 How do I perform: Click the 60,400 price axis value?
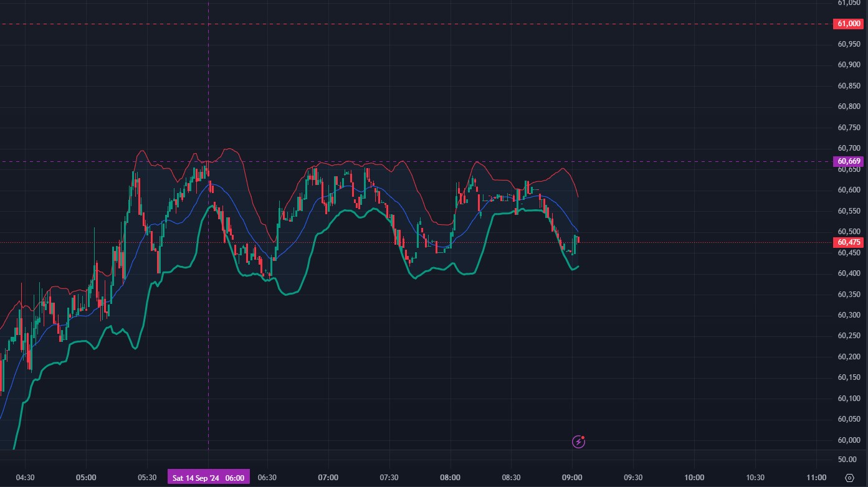pos(849,273)
